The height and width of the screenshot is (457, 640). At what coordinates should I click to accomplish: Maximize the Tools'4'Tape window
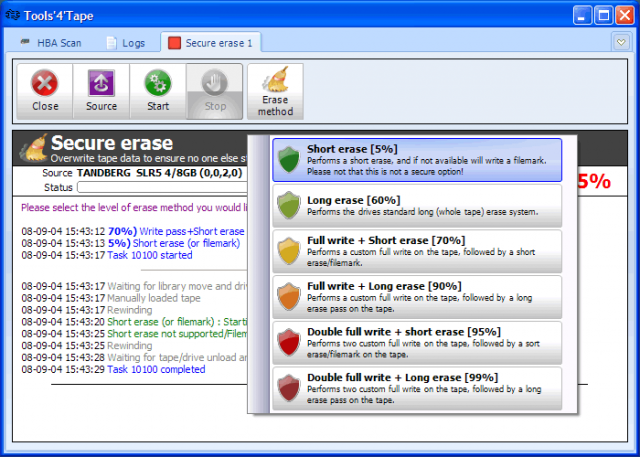click(603, 15)
